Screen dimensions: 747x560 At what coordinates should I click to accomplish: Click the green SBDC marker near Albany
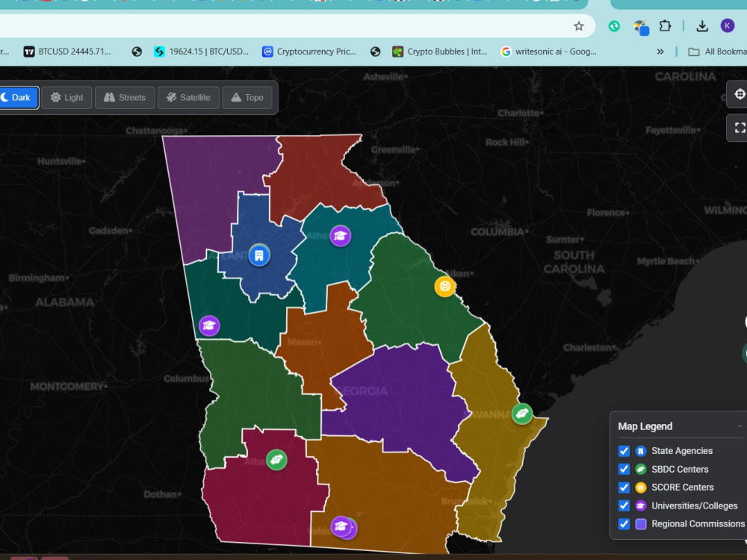[276, 459]
